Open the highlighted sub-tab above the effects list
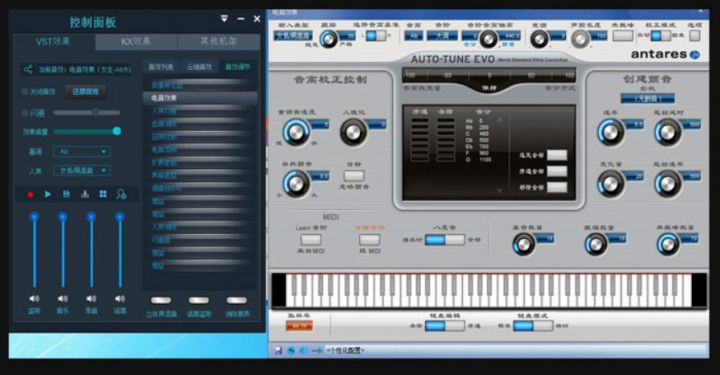This screenshot has height=375, width=720. pyautogui.click(x=237, y=67)
